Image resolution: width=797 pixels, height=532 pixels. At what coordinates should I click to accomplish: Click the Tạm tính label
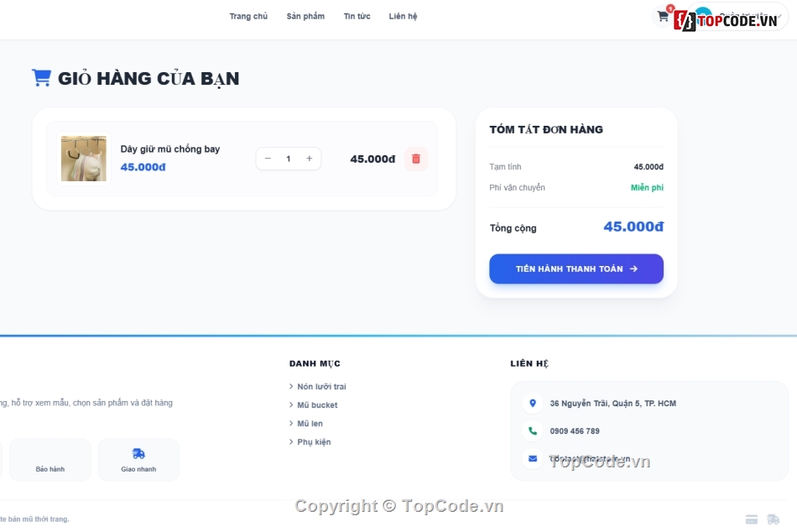505,167
